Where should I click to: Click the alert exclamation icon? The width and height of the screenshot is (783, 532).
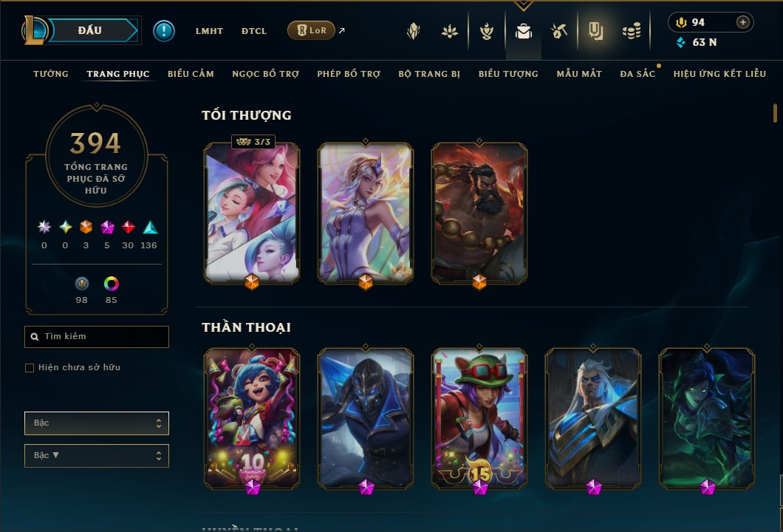[x=164, y=31]
